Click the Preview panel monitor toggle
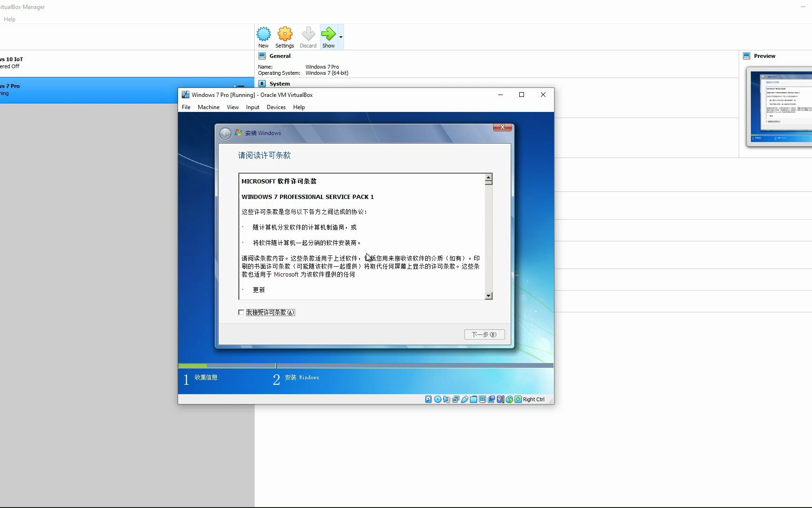The width and height of the screenshot is (812, 508). [x=747, y=56]
